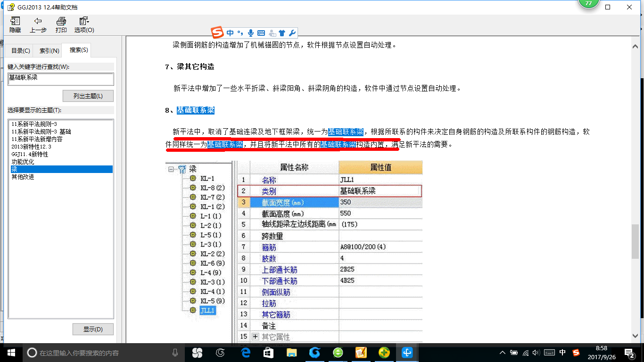Open the Sogou soft keyboard icon

click(x=261, y=33)
